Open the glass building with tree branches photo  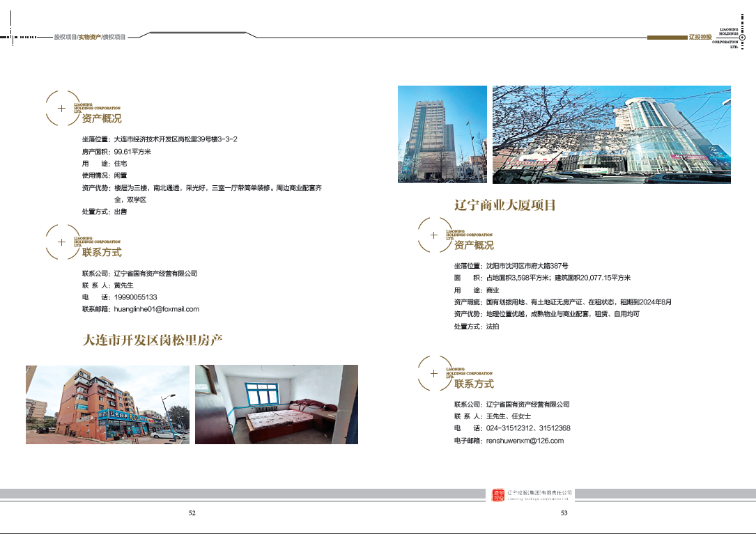(x=612, y=134)
